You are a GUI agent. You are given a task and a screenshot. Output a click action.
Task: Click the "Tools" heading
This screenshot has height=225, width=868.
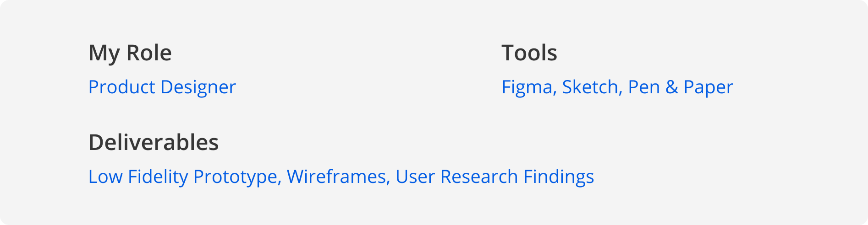click(529, 53)
